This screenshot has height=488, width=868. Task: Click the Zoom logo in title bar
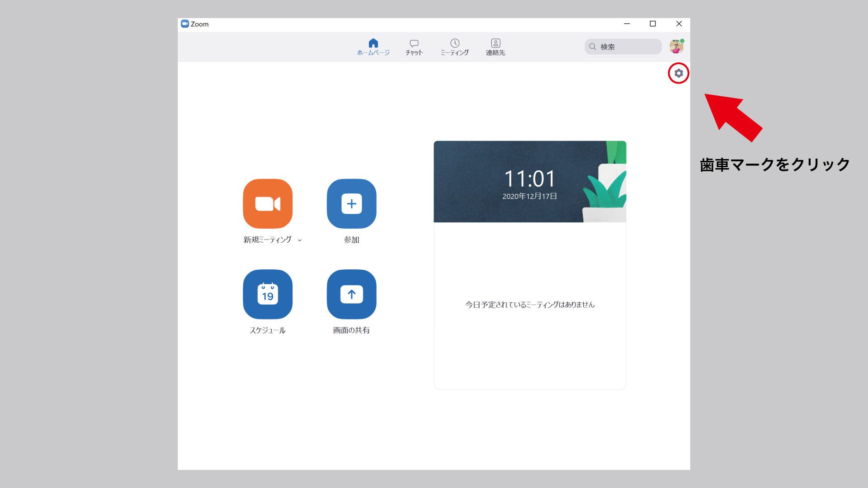coord(184,24)
